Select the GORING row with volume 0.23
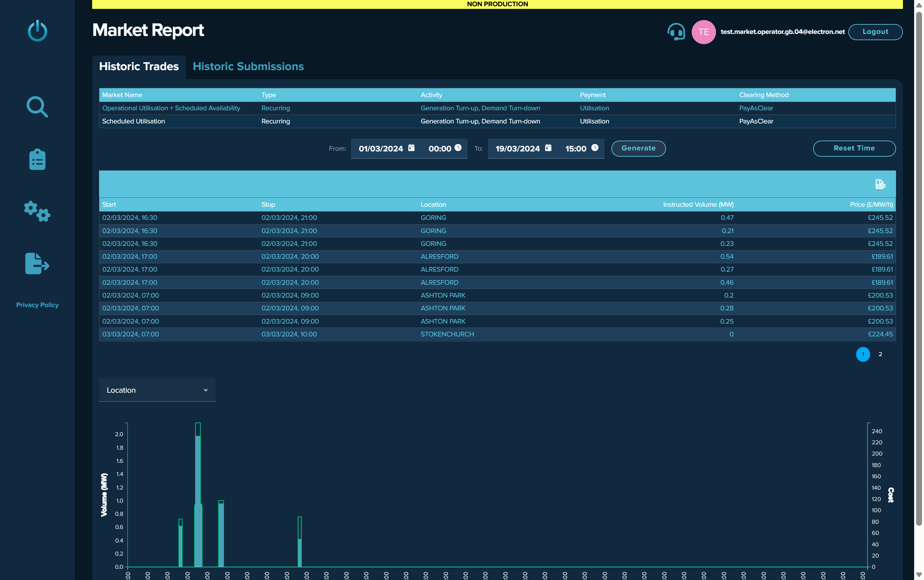 [497, 244]
